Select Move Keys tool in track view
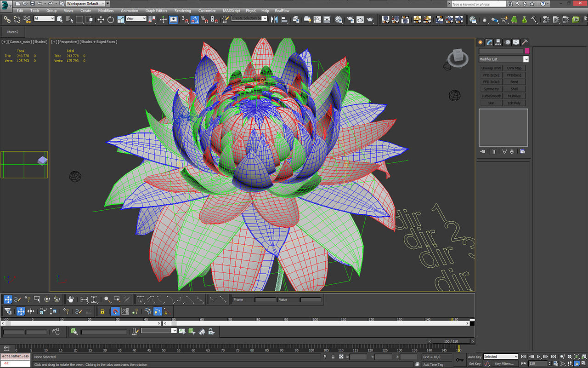This screenshot has width=588, height=368. pos(8,299)
